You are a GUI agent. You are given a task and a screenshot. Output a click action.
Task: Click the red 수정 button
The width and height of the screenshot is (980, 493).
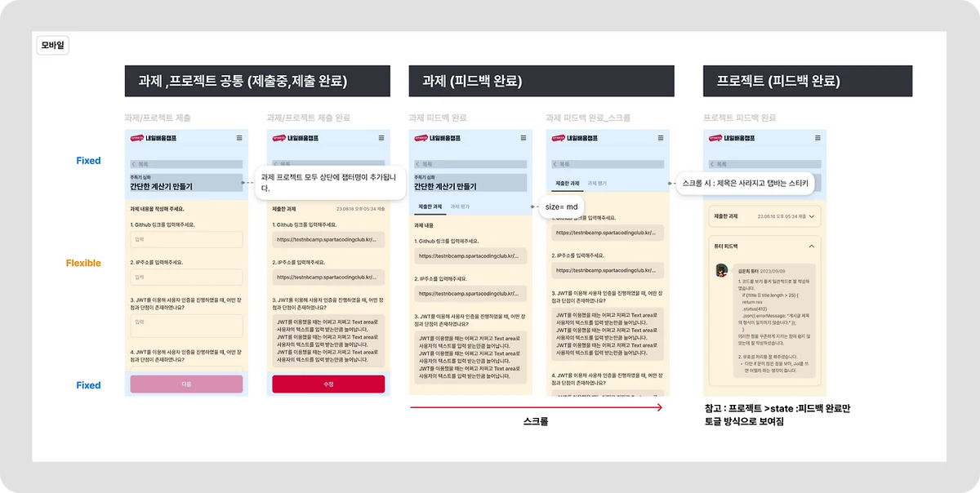coord(328,384)
